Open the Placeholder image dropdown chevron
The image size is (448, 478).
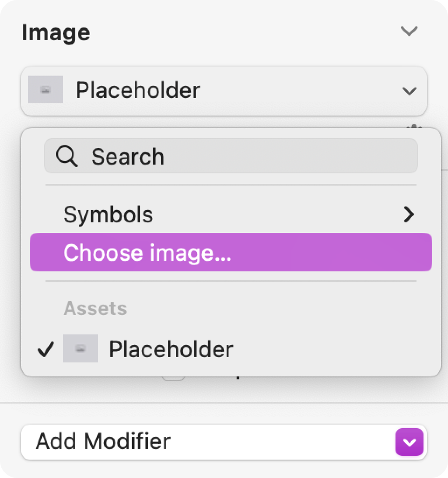(x=409, y=91)
